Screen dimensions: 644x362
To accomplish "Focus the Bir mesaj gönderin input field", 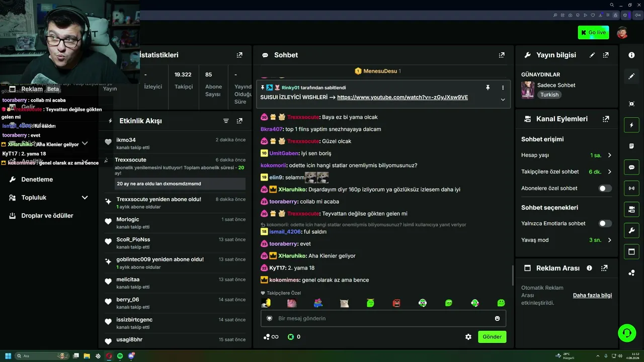I will (x=383, y=318).
